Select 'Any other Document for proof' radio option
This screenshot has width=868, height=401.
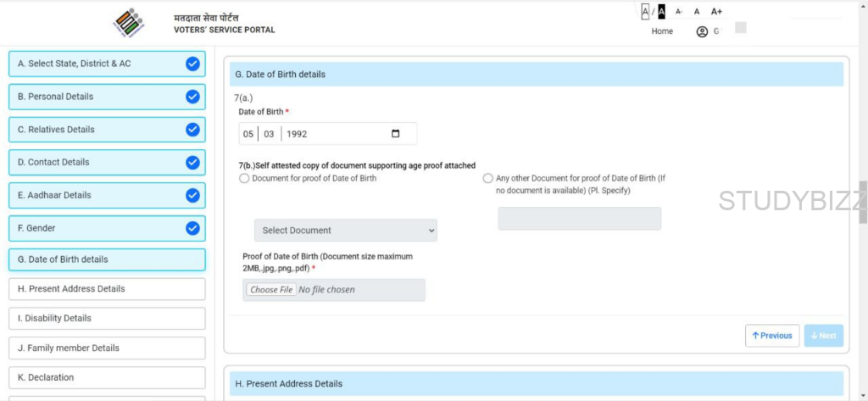[x=487, y=179]
